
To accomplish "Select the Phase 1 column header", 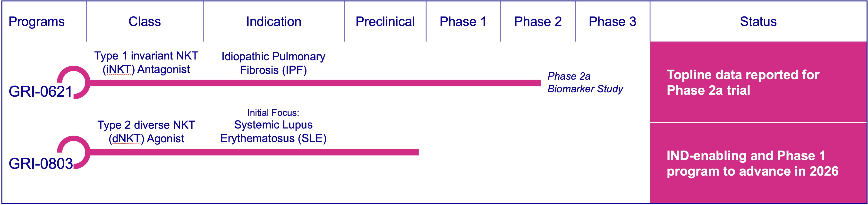I will pyautogui.click(x=463, y=22).
